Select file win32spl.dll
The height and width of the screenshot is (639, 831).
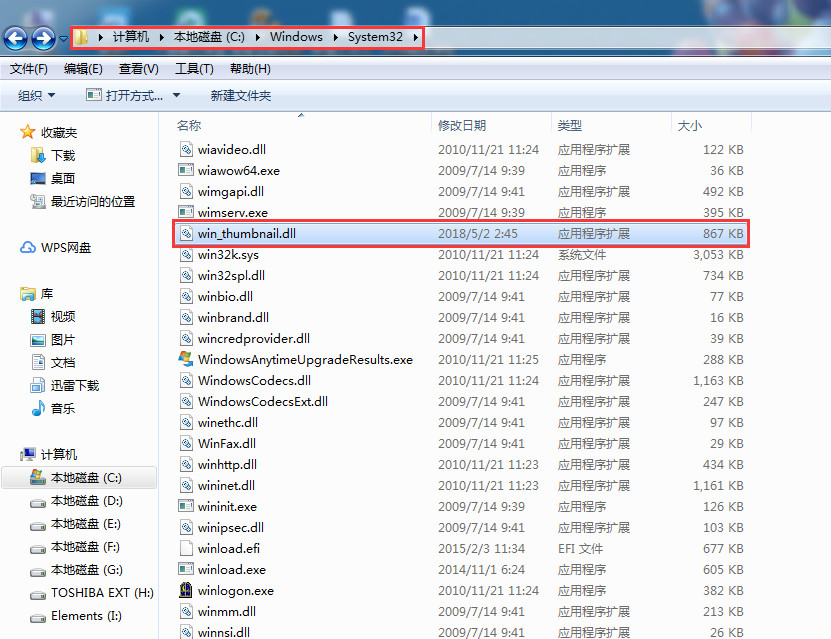tap(231, 276)
